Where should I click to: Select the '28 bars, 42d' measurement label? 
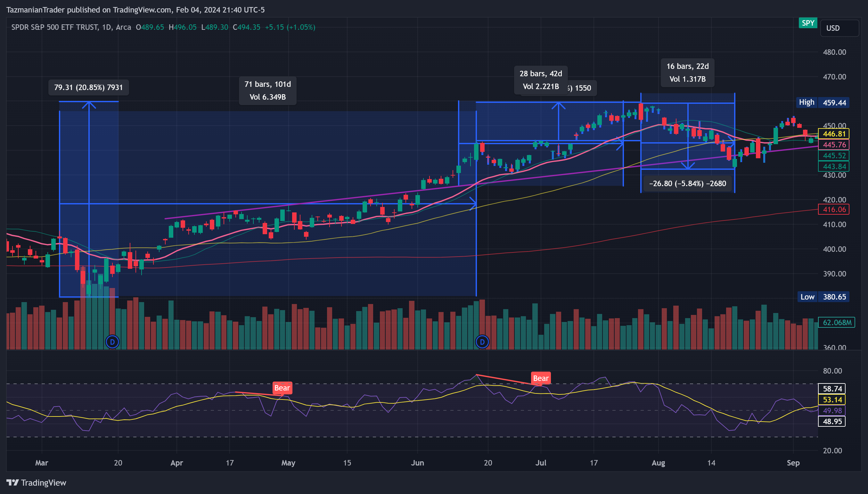click(x=541, y=80)
